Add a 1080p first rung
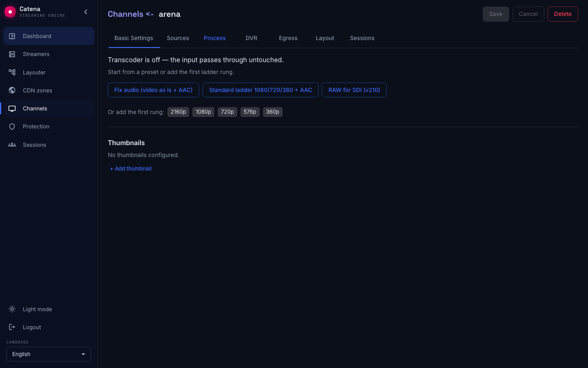This screenshot has width=588, height=368. point(203,112)
